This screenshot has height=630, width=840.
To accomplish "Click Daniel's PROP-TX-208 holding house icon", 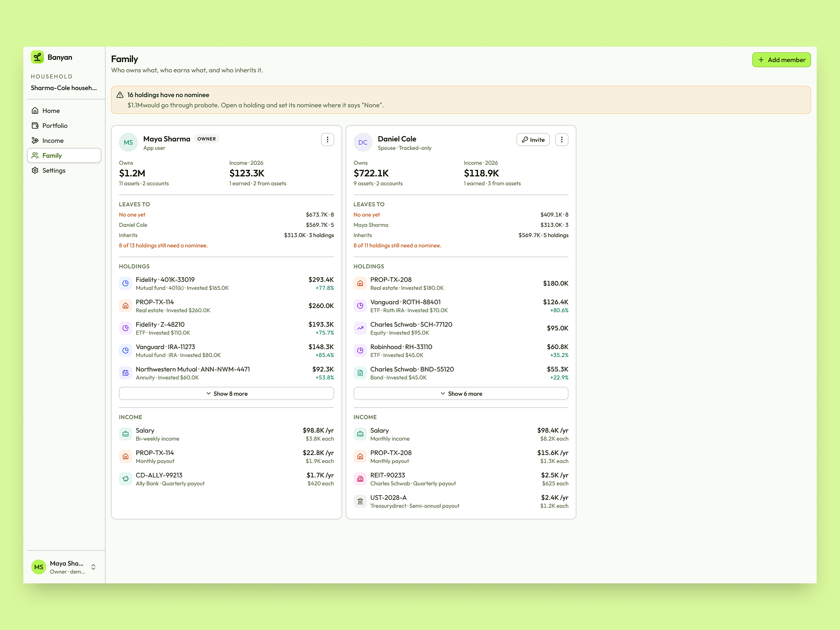I will tap(360, 283).
